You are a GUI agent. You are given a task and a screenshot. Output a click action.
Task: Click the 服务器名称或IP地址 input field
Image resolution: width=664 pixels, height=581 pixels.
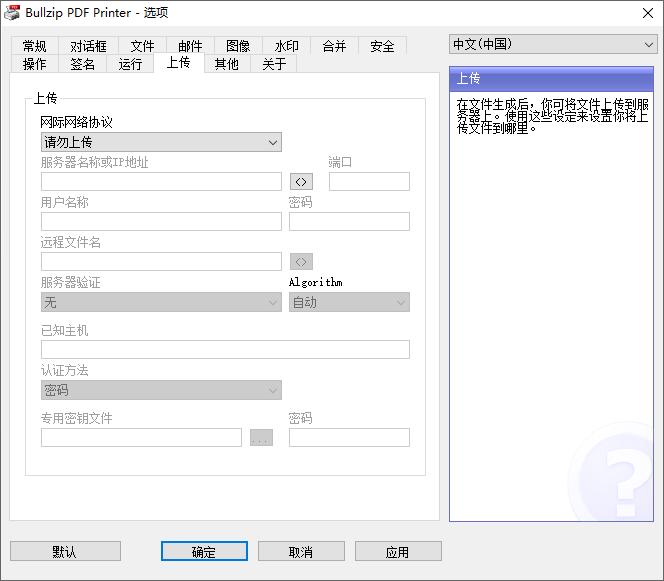[x=161, y=182]
